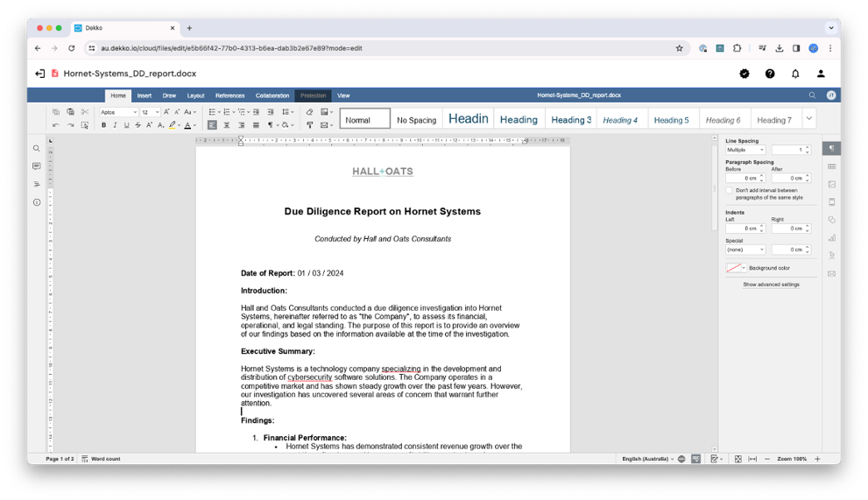The width and height of the screenshot is (868, 500).
Task: Click the Copy style paint roller icon
Action: point(309,125)
